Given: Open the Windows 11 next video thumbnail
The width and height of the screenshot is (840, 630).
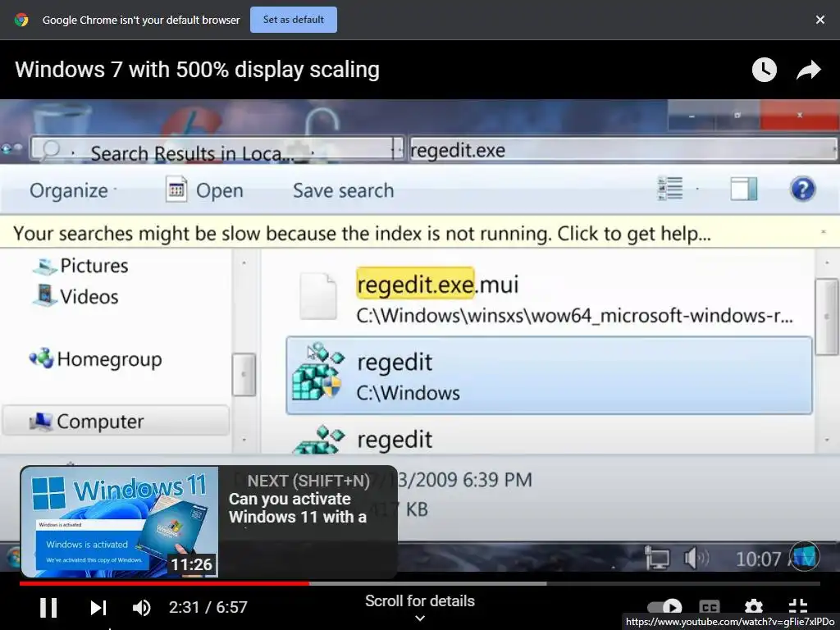Looking at the screenshot, I should 120,523.
